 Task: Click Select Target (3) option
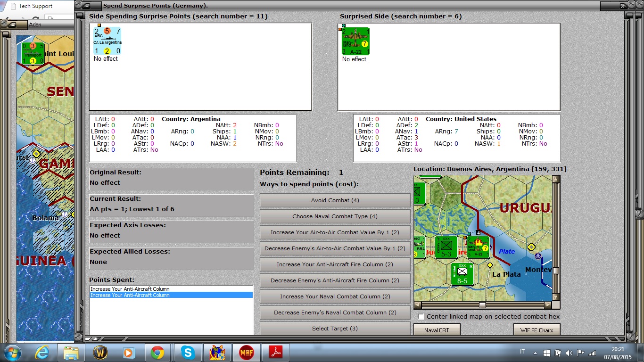pos(335,329)
